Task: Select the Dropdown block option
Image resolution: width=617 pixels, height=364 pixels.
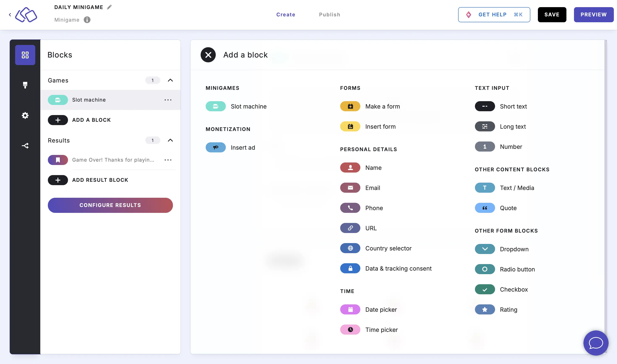Action: click(x=514, y=249)
